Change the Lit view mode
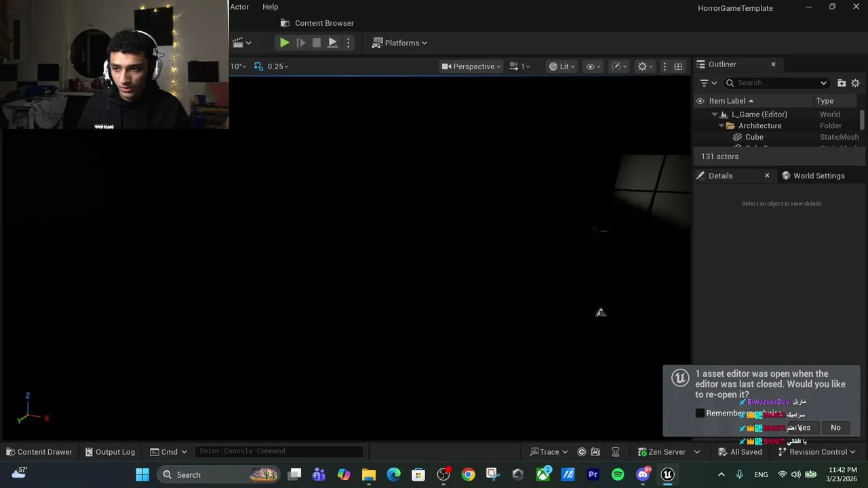The image size is (868, 488). pyautogui.click(x=562, y=66)
